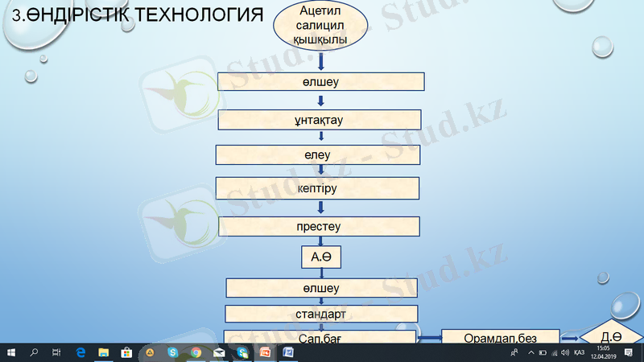Select the "Сап.бағ" flowchart box
This screenshot has height=362, width=644.
(320, 337)
